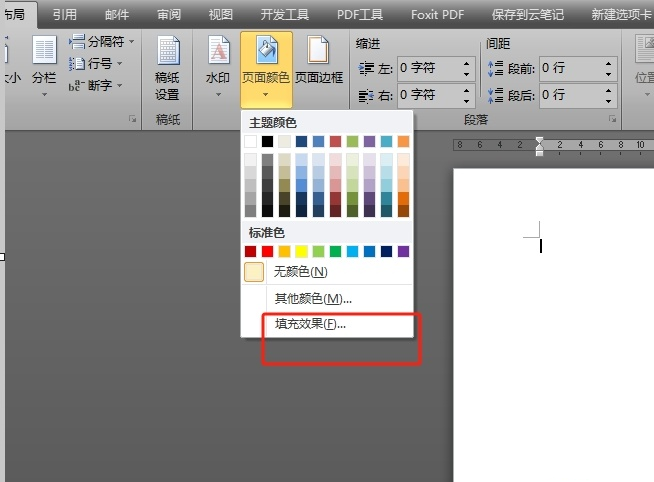Switch to the Mailings (邮件) tab
The width and height of the screenshot is (654, 482).
[x=117, y=15]
